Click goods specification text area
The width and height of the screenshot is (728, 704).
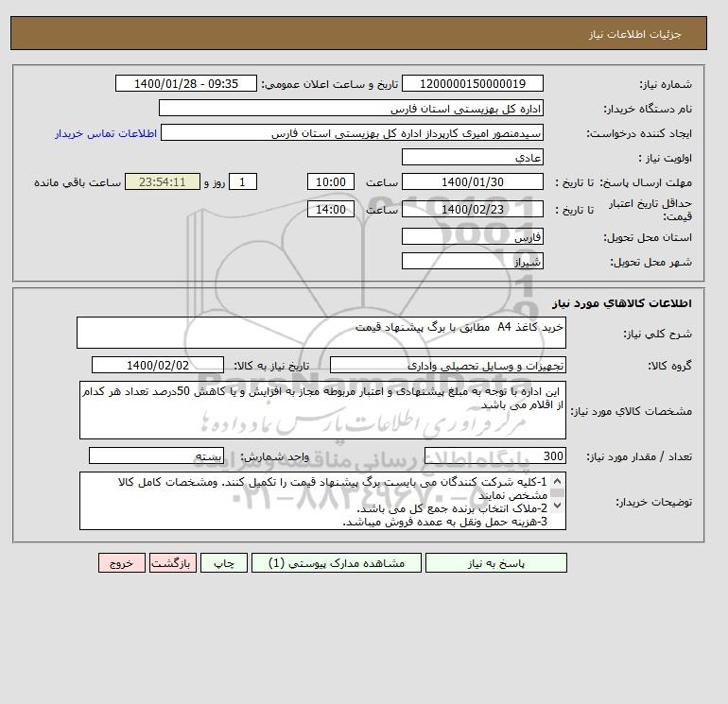(x=322, y=410)
